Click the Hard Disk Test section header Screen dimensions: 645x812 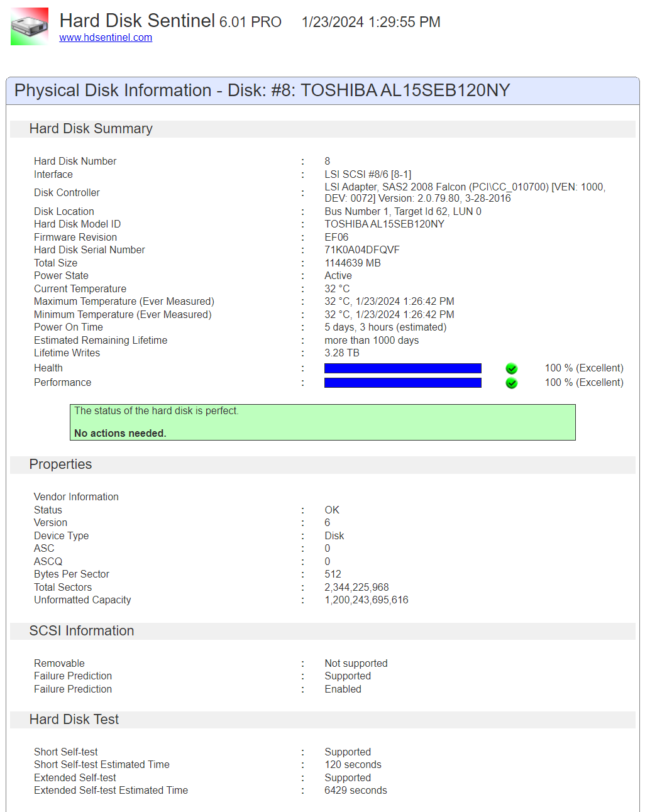[x=322, y=720]
